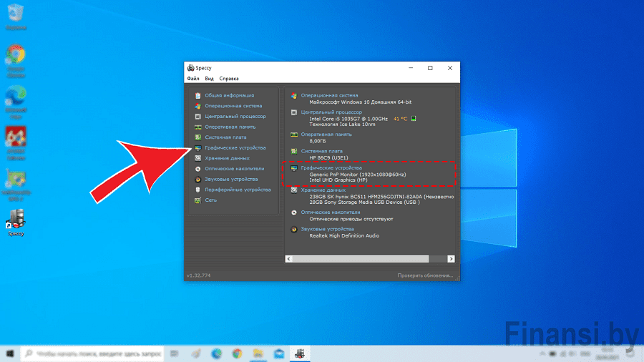Click the v1.32.774 version label
Image resolution: width=644 pixels, height=362 pixels.
[199, 275]
